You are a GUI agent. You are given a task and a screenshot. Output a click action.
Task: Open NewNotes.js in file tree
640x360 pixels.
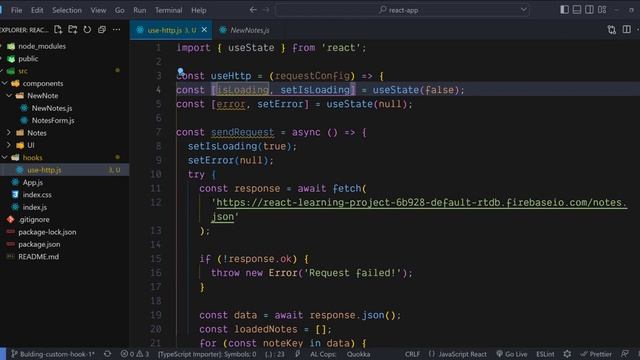tap(52, 108)
